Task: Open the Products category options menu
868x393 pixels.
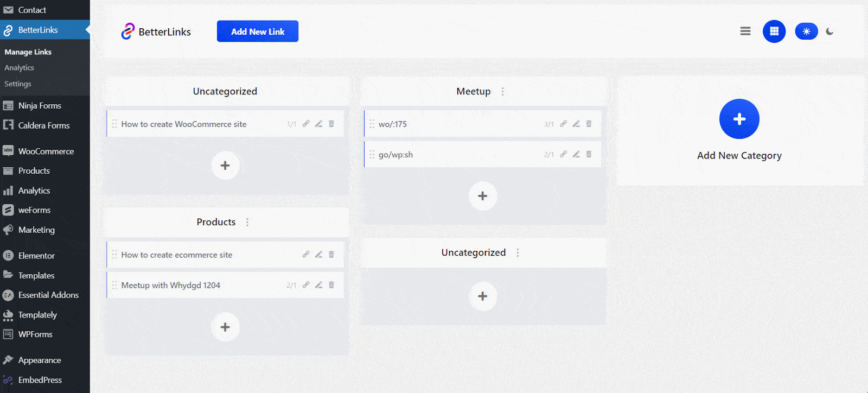Action: point(247,222)
